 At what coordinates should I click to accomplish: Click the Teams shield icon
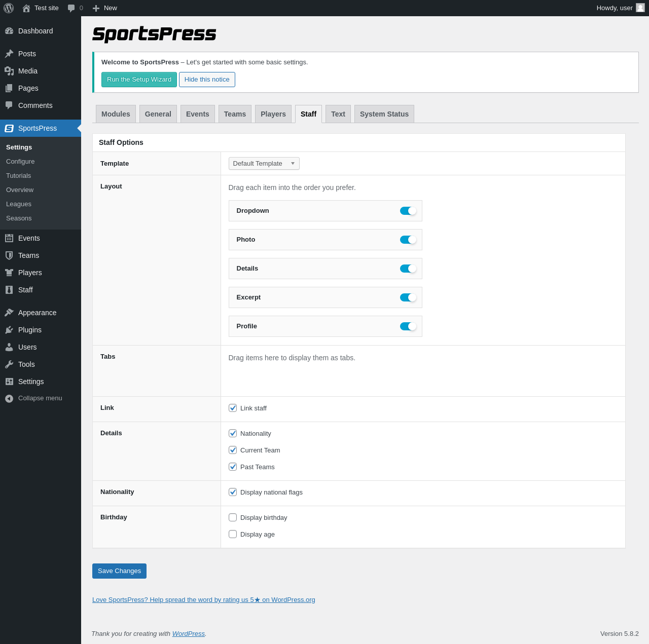[x=9, y=255]
